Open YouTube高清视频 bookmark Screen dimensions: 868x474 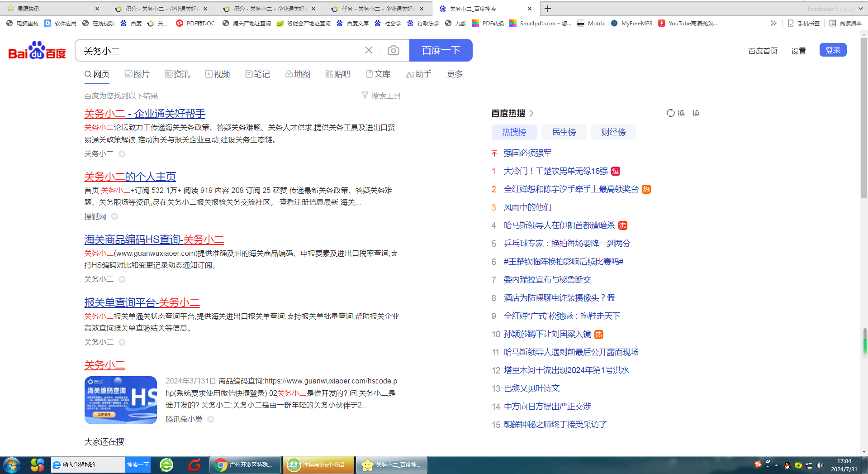click(x=688, y=23)
